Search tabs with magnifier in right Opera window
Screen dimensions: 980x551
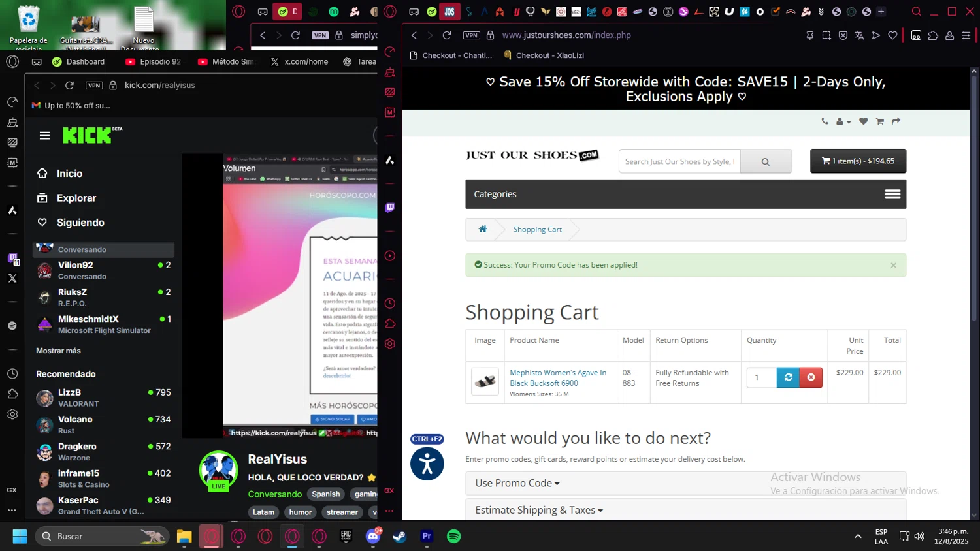click(x=917, y=12)
